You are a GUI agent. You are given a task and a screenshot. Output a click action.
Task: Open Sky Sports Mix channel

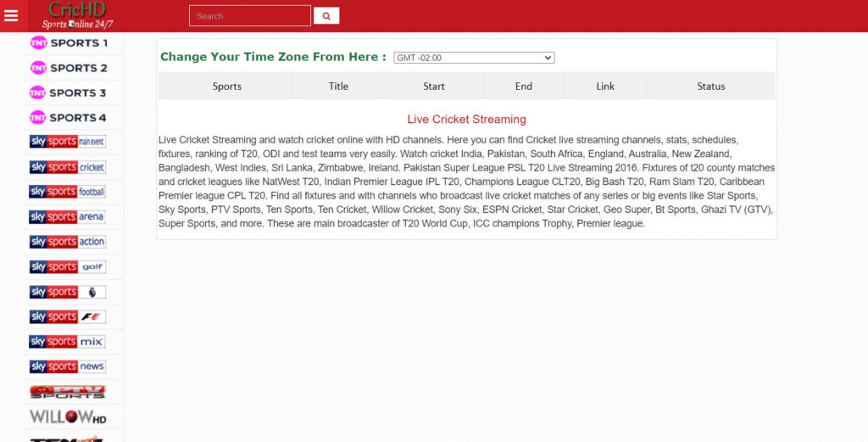pos(68,341)
